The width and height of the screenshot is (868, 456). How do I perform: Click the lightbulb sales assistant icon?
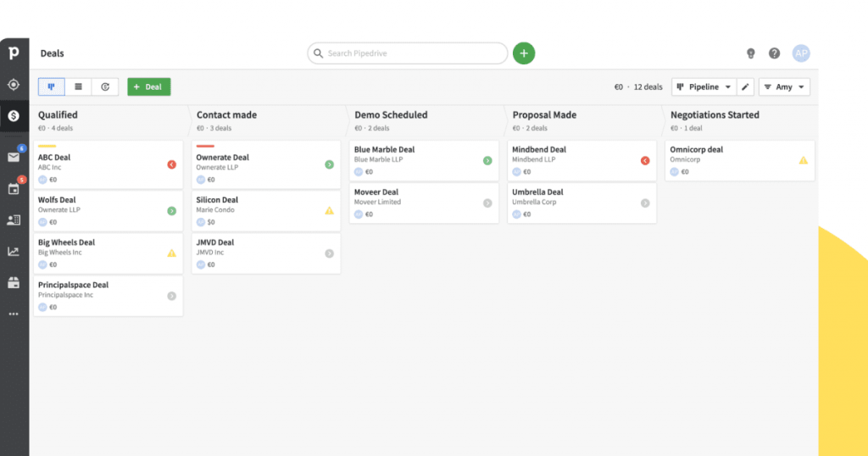(750, 53)
